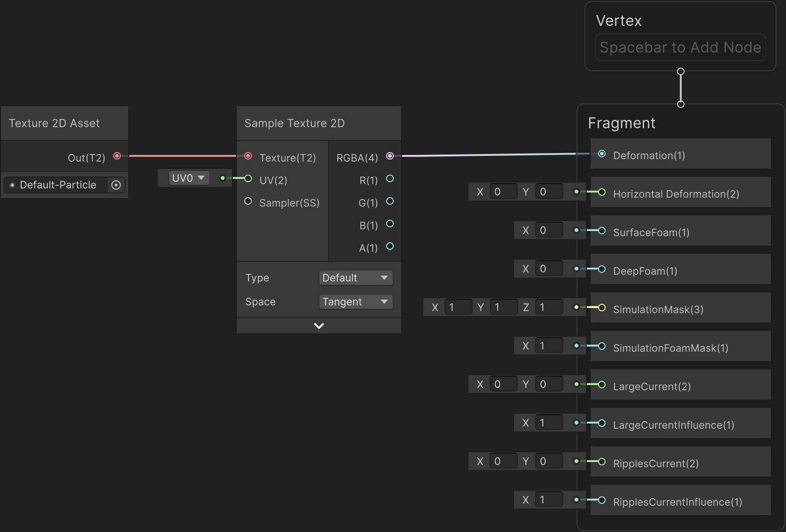Click the Spacebar to Add Node area
Image resolution: width=786 pixels, height=532 pixels.
[680, 47]
